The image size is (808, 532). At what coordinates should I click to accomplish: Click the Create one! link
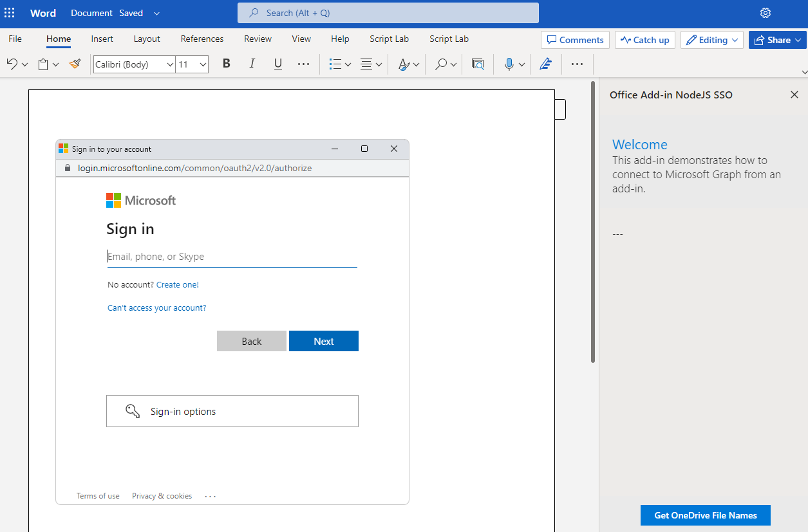click(177, 284)
